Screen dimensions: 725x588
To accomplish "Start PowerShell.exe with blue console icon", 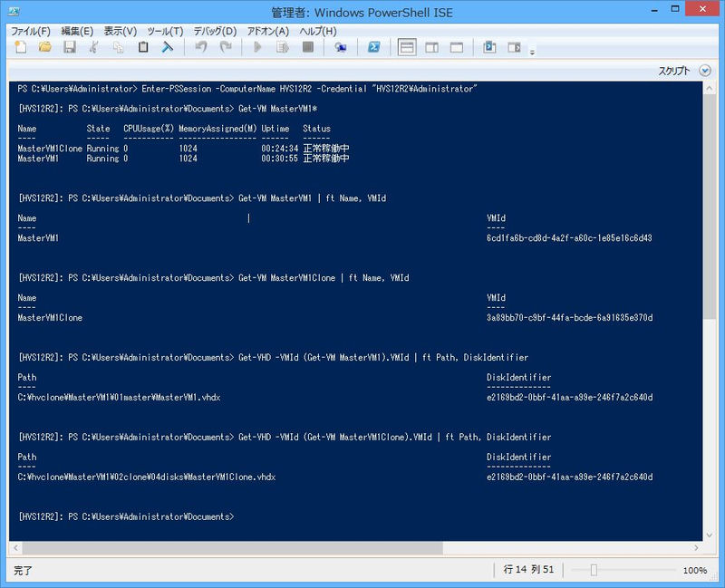I will point(373,47).
